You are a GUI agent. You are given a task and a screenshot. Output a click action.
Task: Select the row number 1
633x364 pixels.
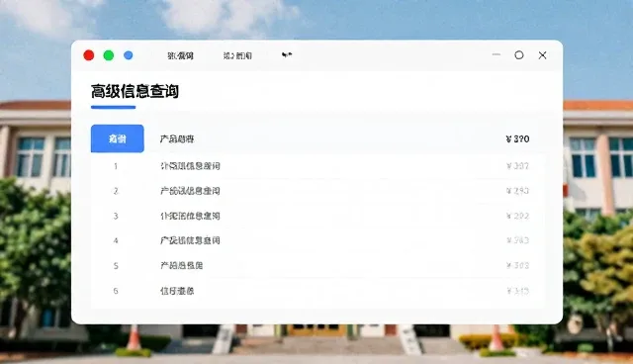click(x=116, y=166)
